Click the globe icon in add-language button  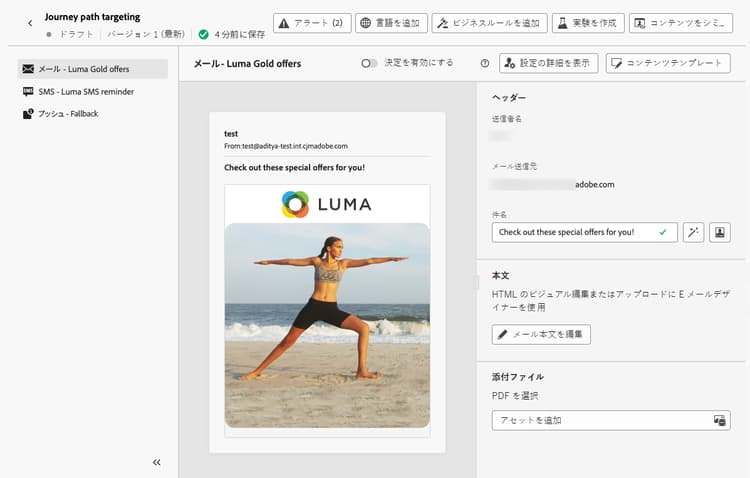coord(365,23)
